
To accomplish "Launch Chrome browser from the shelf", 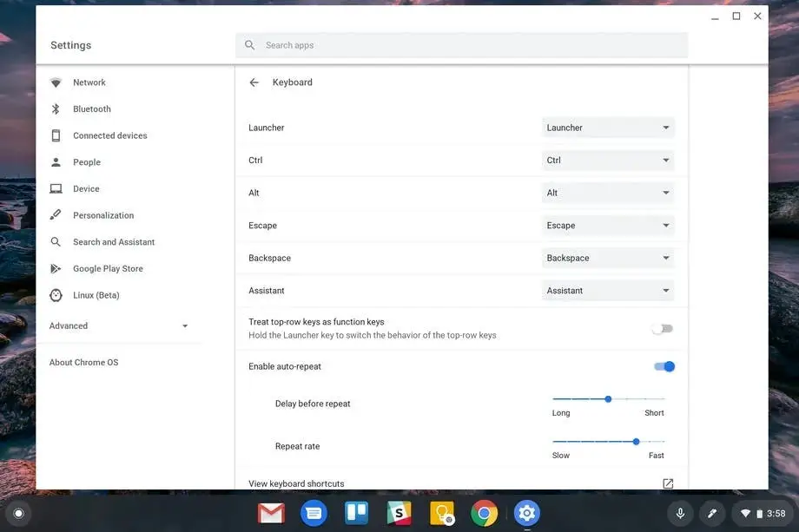I will (x=484, y=513).
